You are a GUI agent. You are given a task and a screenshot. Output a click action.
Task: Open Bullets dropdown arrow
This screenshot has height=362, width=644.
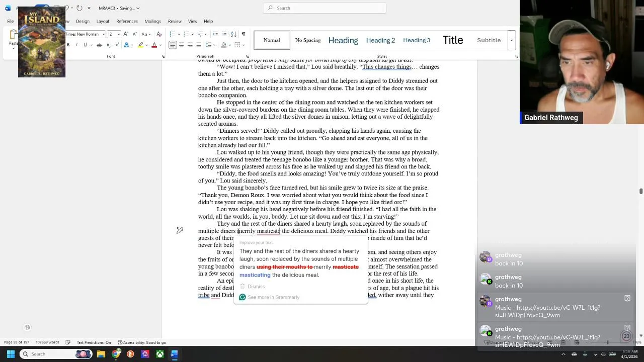(x=178, y=34)
